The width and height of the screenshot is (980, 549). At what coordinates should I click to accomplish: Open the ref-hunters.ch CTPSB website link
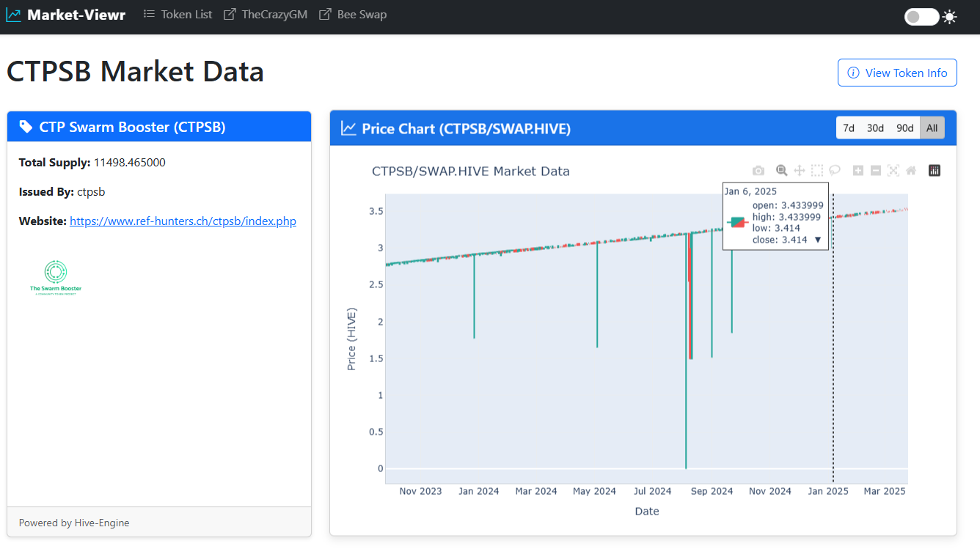pyautogui.click(x=183, y=221)
